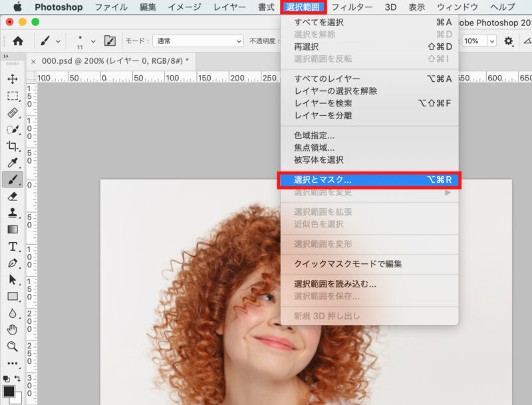The height and width of the screenshot is (405, 532).
Task: Open the 編集 menu
Action: 148,7
